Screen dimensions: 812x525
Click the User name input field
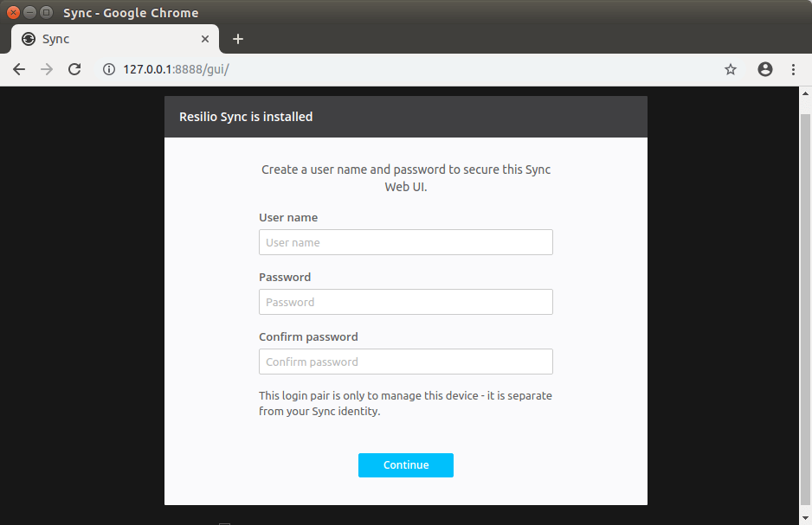point(405,242)
